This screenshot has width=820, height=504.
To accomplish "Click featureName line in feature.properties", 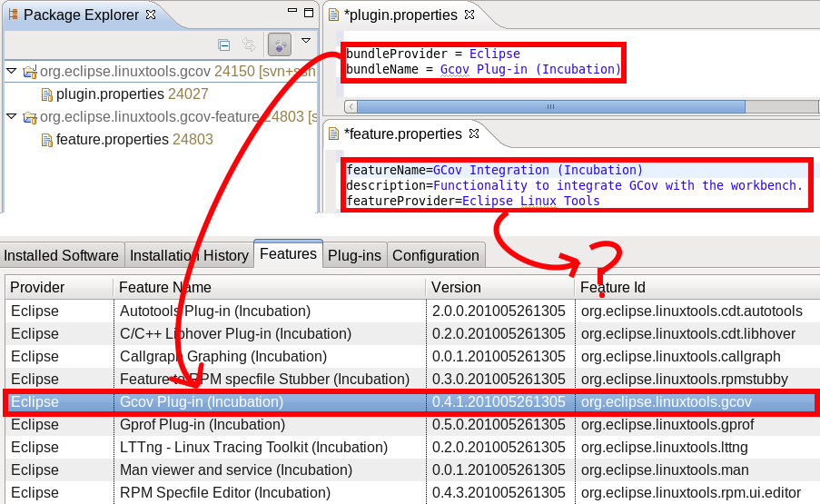I will 494,170.
